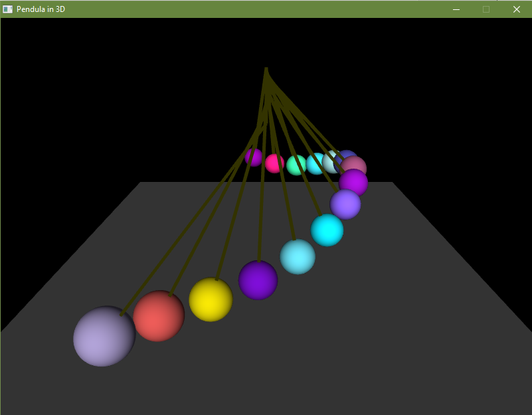
Task: Click the "Pendula in 3D" title text
Action: (x=41, y=9)
